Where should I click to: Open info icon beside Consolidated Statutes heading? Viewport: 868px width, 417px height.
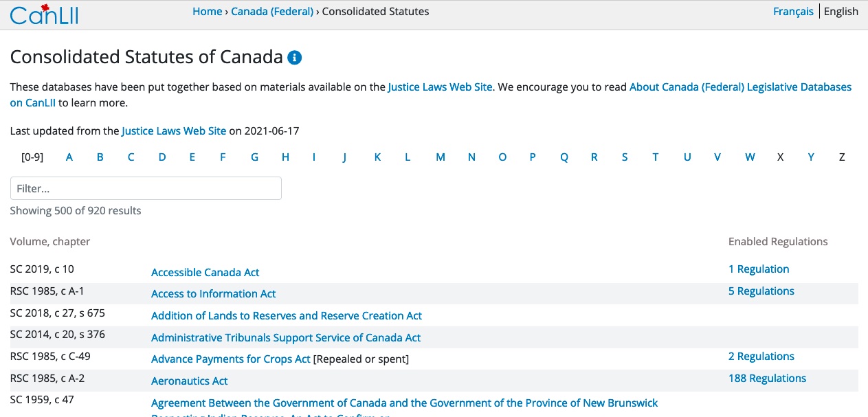click(x=295, y=58)
